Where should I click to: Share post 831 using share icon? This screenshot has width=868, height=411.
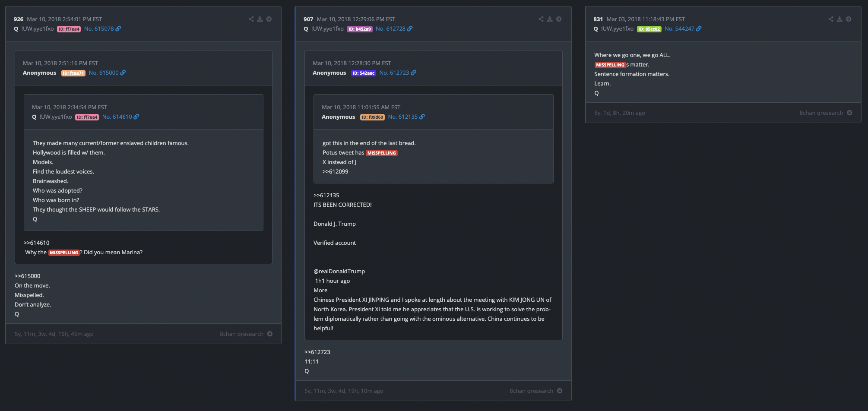pyautogui.click(x=831, y=19)
